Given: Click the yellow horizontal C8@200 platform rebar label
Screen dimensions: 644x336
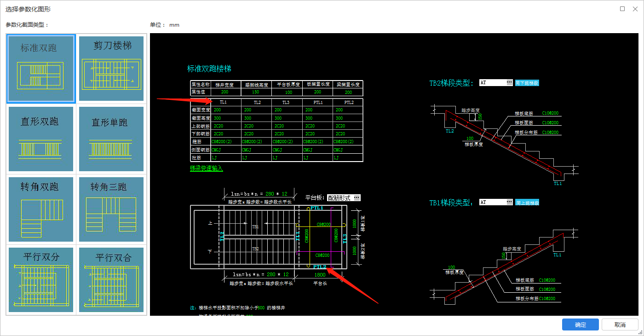Looking at the screenshot, I should 323,224.
